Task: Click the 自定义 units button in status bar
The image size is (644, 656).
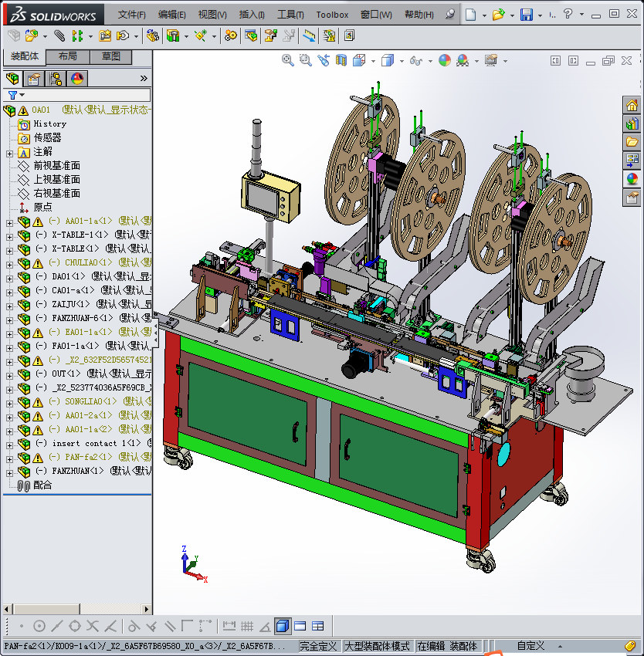Action: [x=531, y=646]
